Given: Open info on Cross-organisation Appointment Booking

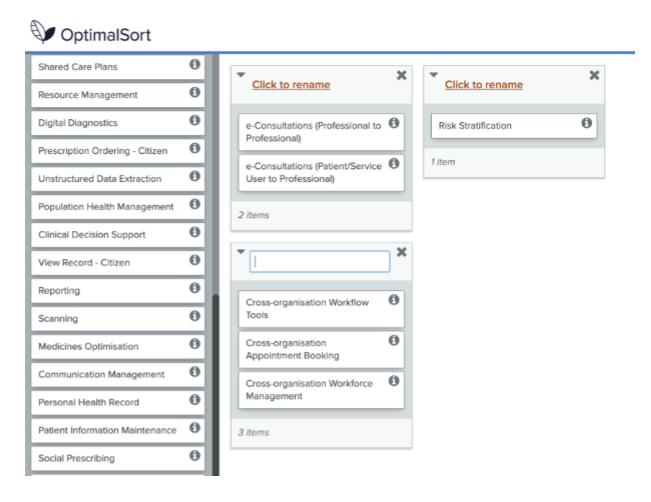Looking at the screenshot, I should click(394, 340).
